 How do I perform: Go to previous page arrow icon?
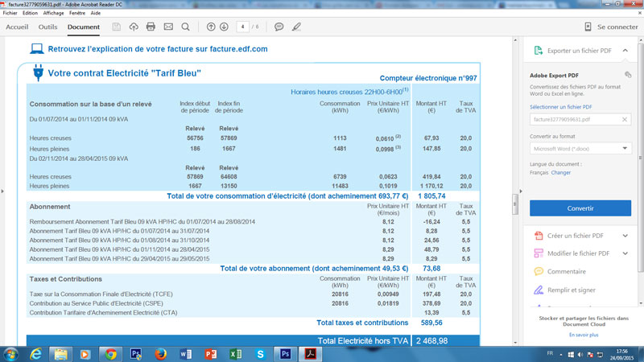tap(211, 27)
